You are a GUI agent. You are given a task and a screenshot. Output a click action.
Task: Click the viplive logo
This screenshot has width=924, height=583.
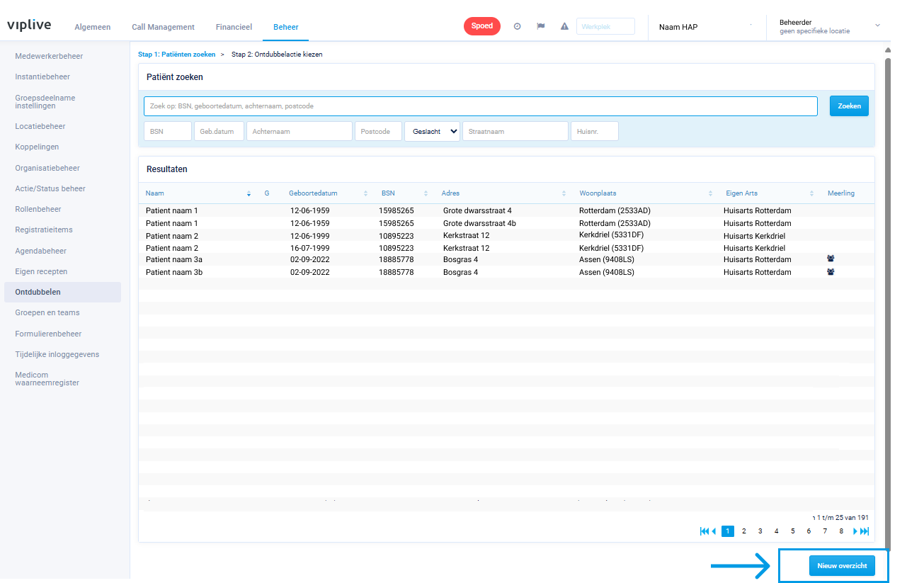[x=29, y=26]
